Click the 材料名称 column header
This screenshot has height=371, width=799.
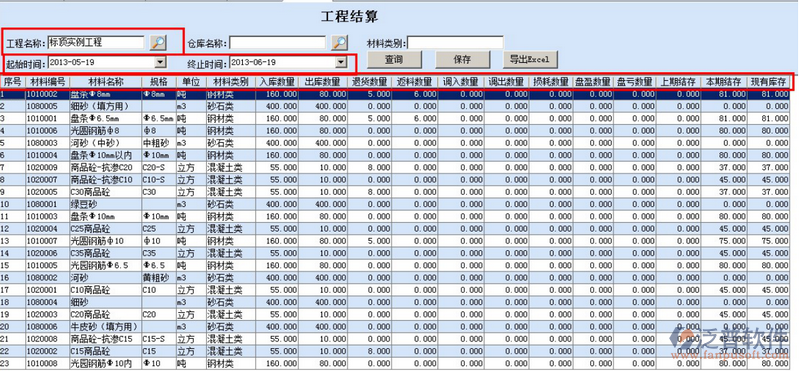click(x=106, y=82)
